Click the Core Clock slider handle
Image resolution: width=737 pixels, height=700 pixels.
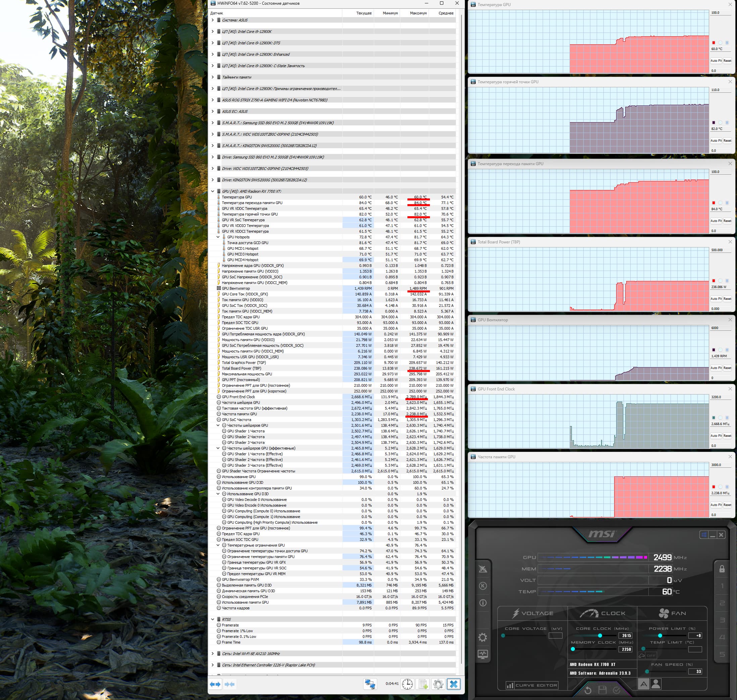600,636
